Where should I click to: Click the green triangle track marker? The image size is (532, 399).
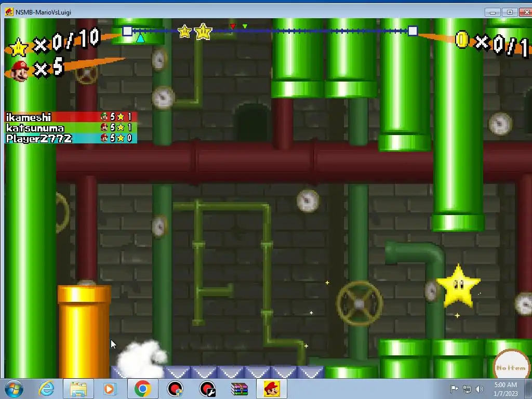[245, 26]
